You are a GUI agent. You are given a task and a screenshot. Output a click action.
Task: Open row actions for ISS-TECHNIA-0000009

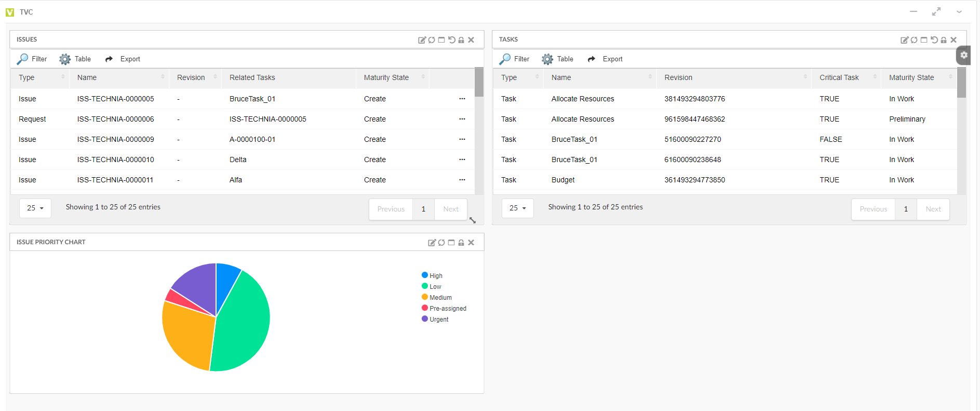(x=462, y=139)
